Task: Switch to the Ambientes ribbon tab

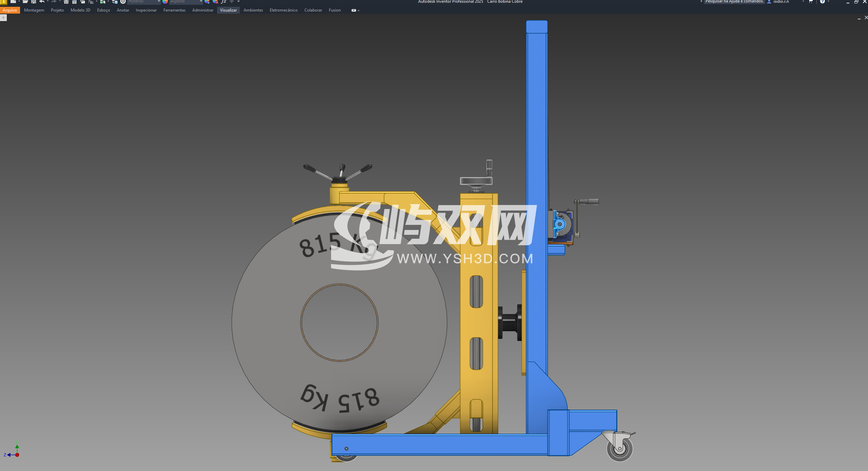Action: [x=253, y=10]
